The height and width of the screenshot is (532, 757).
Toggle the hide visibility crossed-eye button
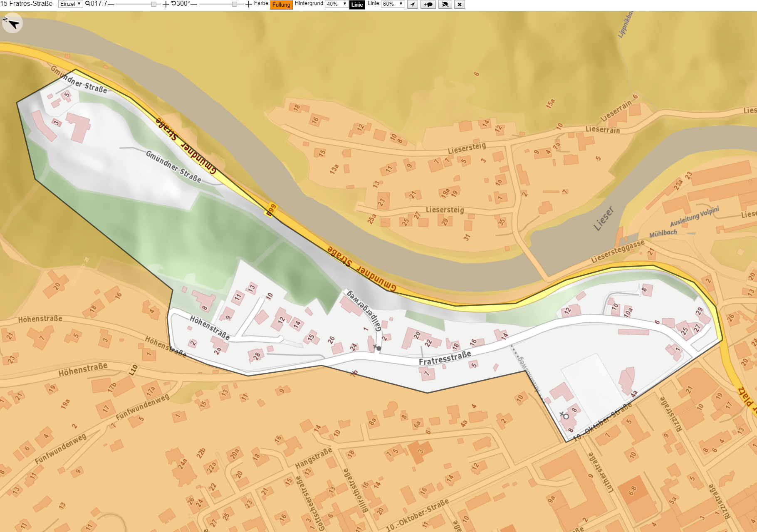pyautogui.click(x=445, y=5)
